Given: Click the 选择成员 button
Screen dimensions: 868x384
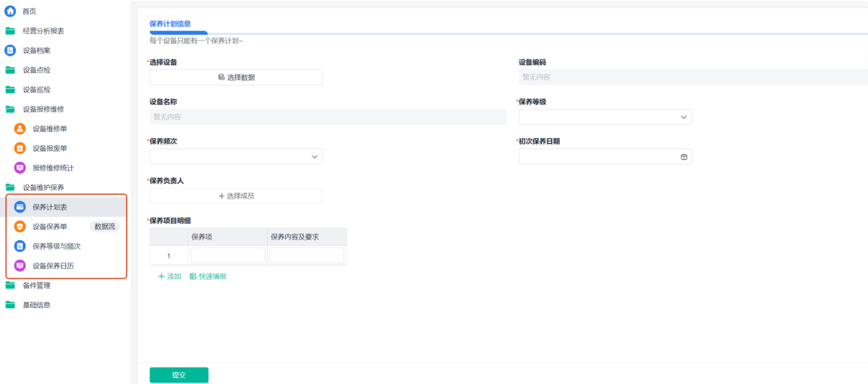Looking at the screenshot, I should (236, 196).
